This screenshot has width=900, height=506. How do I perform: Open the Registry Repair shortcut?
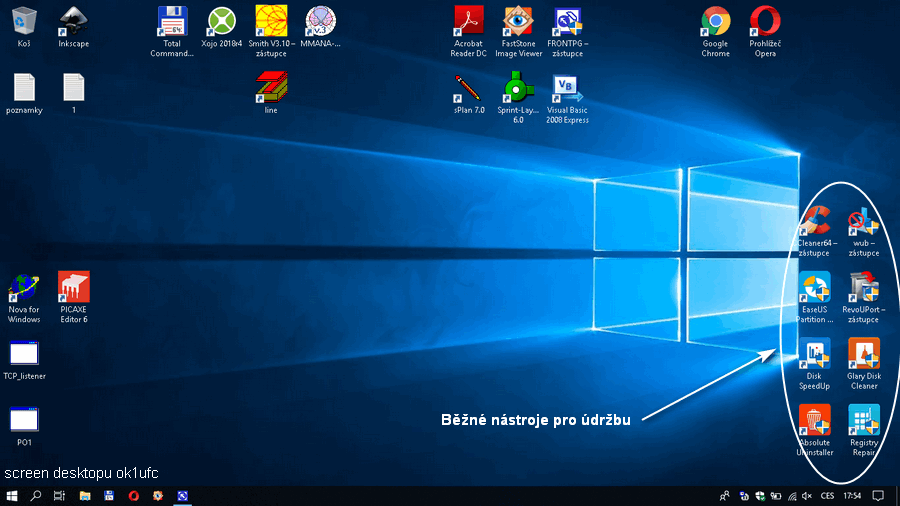864,420
